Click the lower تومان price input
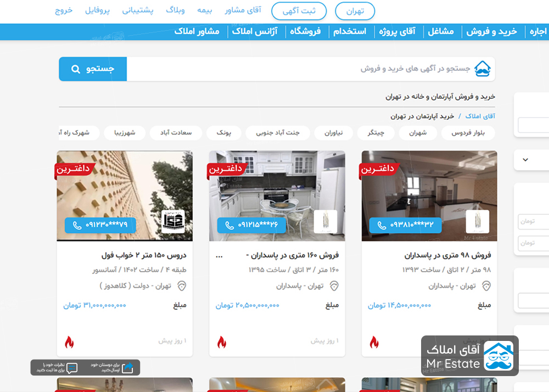 coord(533,243)
